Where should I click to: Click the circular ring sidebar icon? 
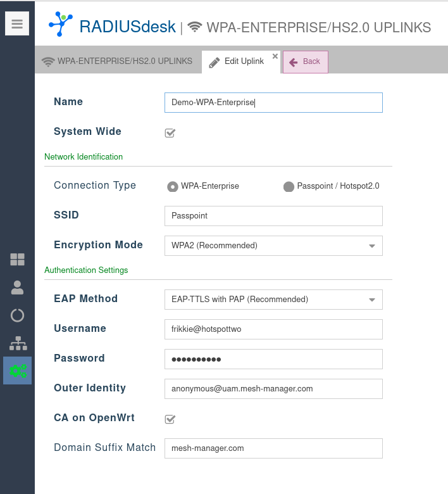17,315
